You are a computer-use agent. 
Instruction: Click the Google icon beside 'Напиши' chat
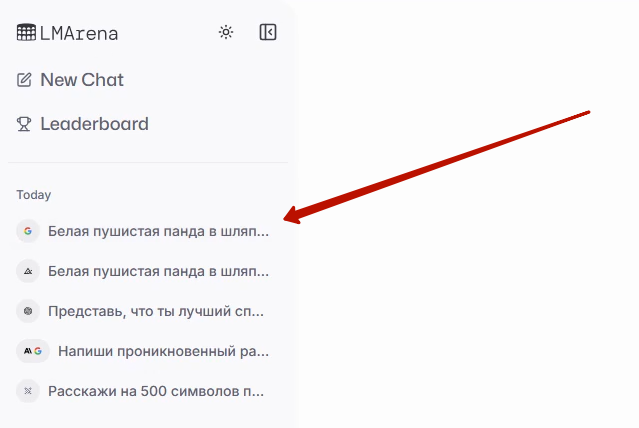(38, 351)
